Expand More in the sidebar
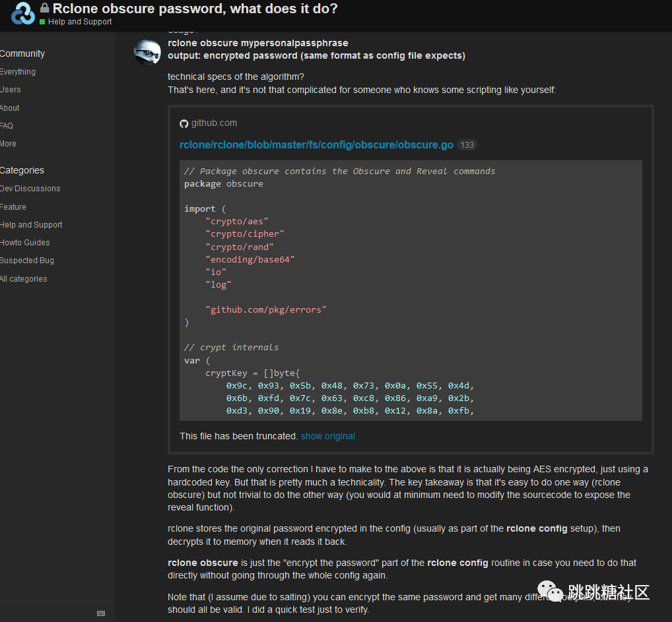 [8, 144]
